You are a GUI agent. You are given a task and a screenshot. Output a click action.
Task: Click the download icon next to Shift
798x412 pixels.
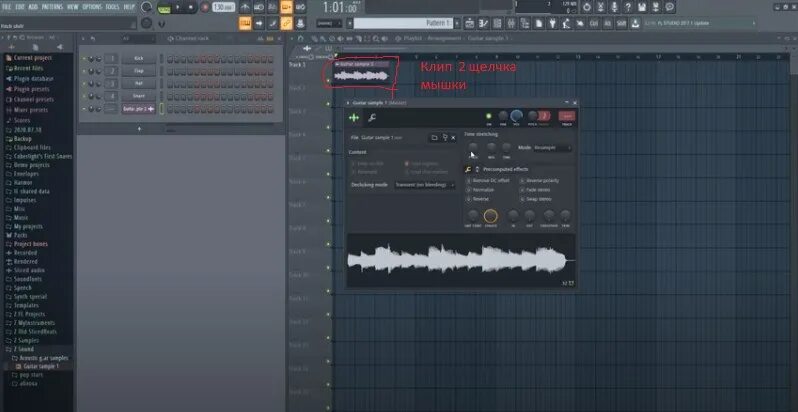point(635,23)
